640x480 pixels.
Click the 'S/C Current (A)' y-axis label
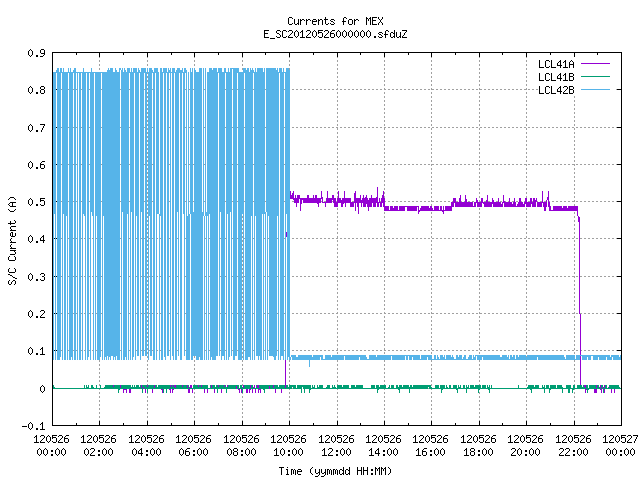coord(12,241)
